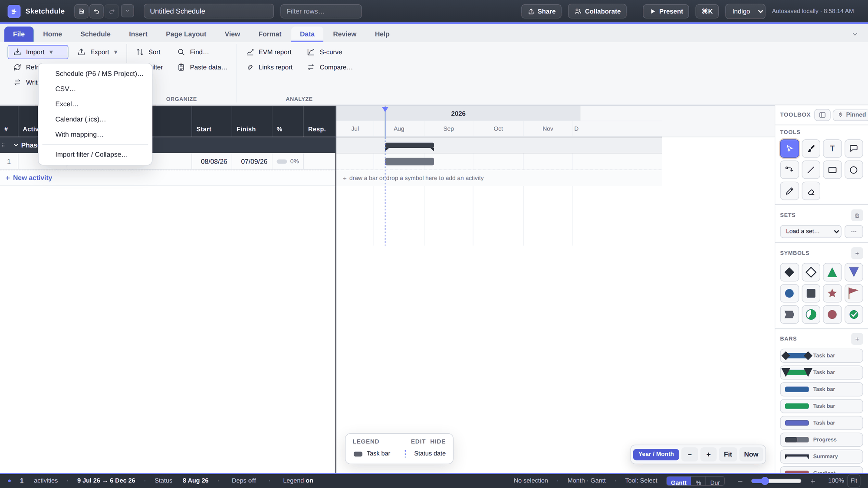
Task: Click the undo icon
Action: (96, 11)
